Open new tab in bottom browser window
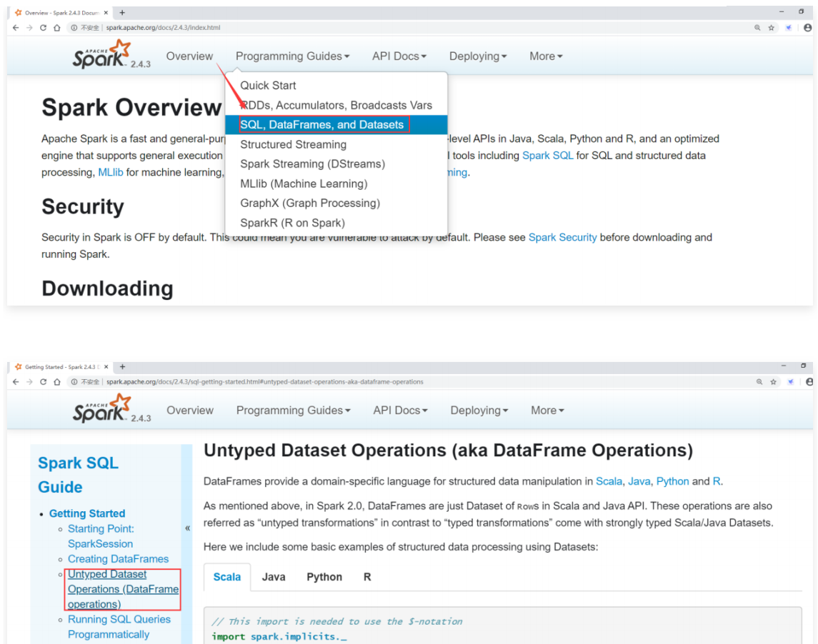 [123, 366]
